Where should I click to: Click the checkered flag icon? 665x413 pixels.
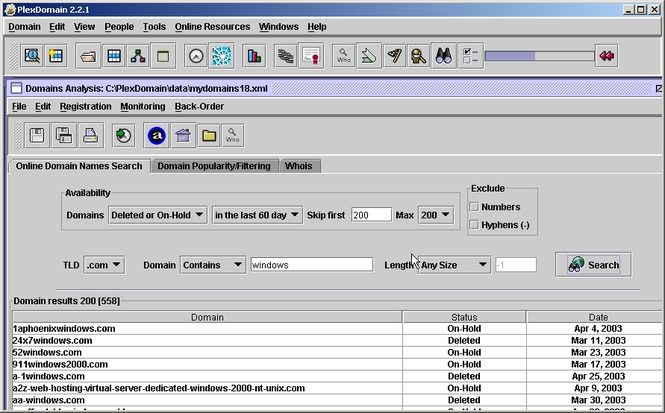point(394,56)
